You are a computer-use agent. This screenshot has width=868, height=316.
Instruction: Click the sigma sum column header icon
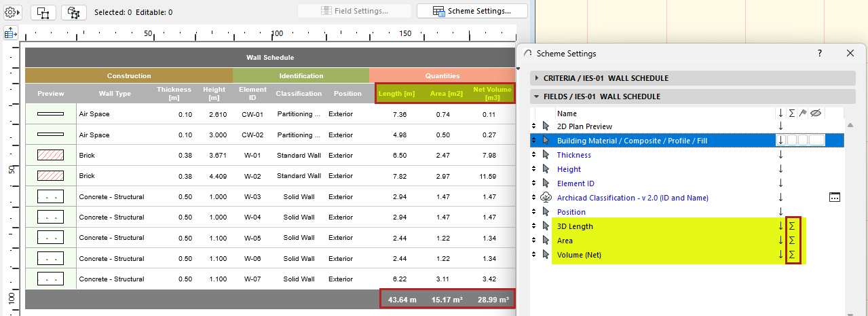coord(792,113)
